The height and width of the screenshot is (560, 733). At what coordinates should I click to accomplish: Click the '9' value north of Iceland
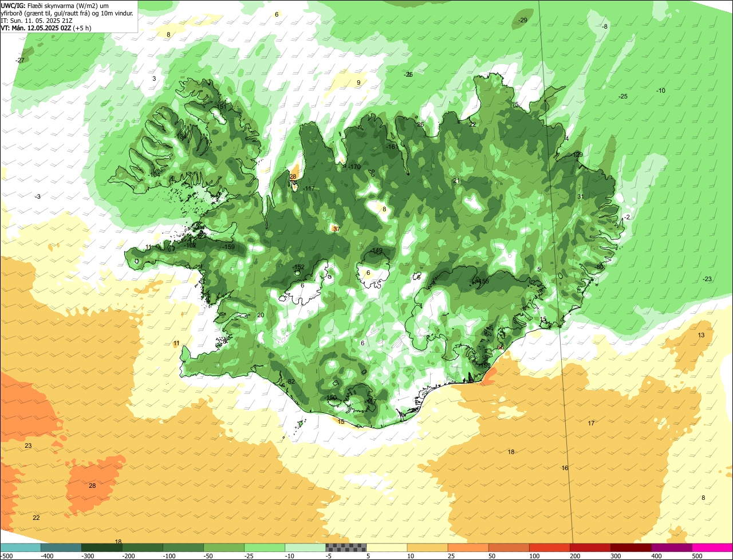point(358,82)
